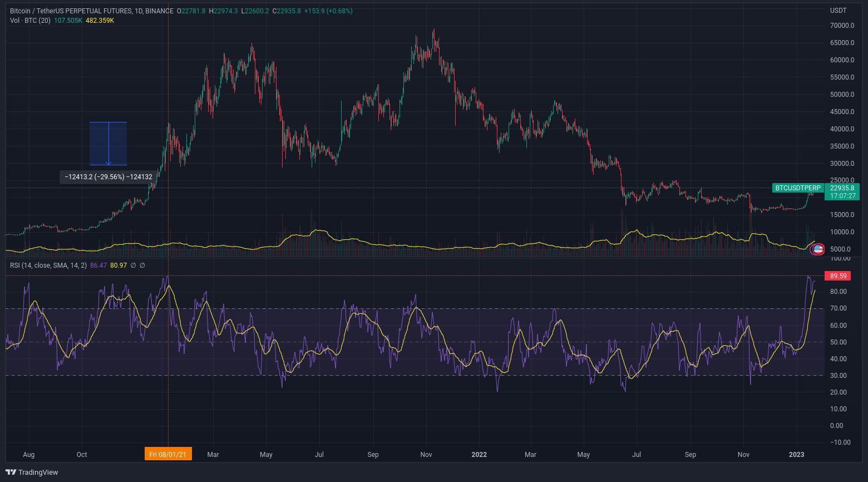
Task: Click the 60000.0 price axis label
Action: click(x=842, y=60)
